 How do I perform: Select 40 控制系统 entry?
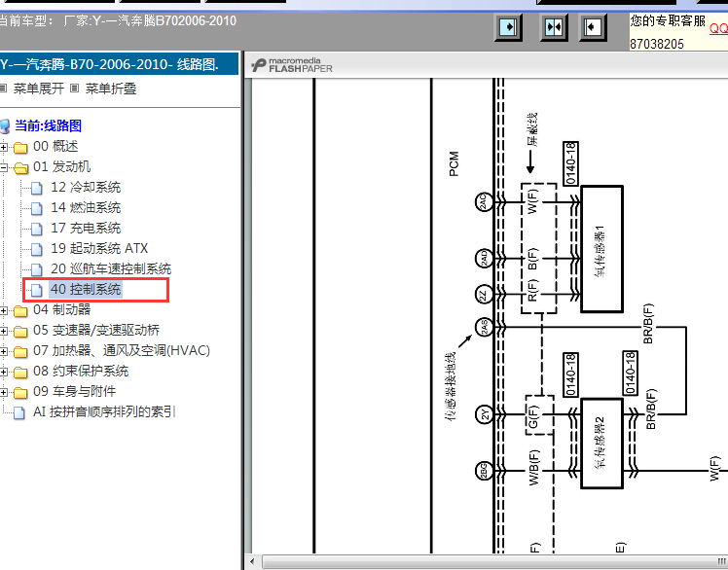pyautogui.click(x=86, y=289)
